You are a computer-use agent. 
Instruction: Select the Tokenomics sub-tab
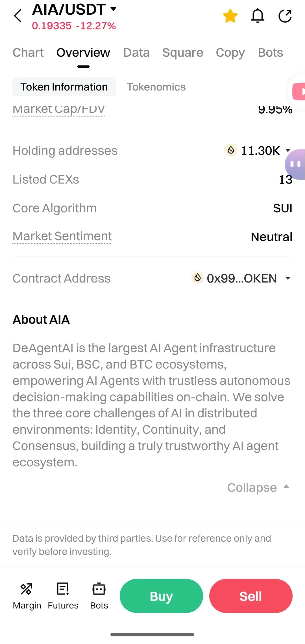click(156, 87)
